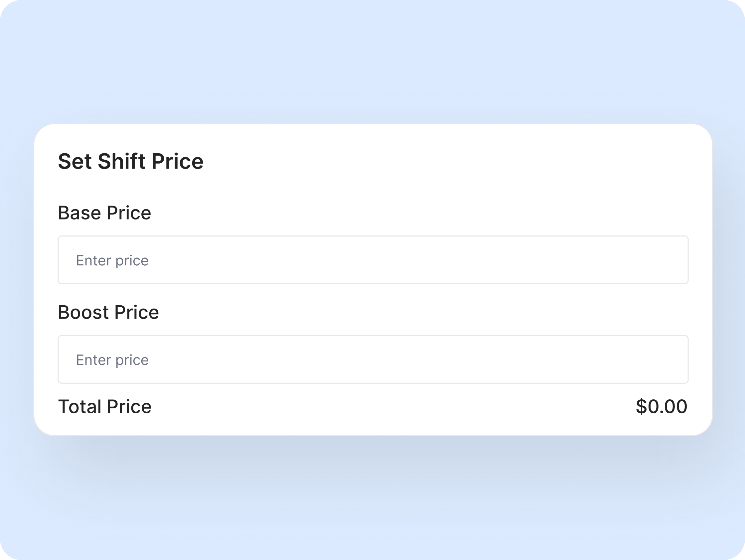Click the word "Base" in the label
The width and height of the screenshot is (745, 560).
click(79, 213)
